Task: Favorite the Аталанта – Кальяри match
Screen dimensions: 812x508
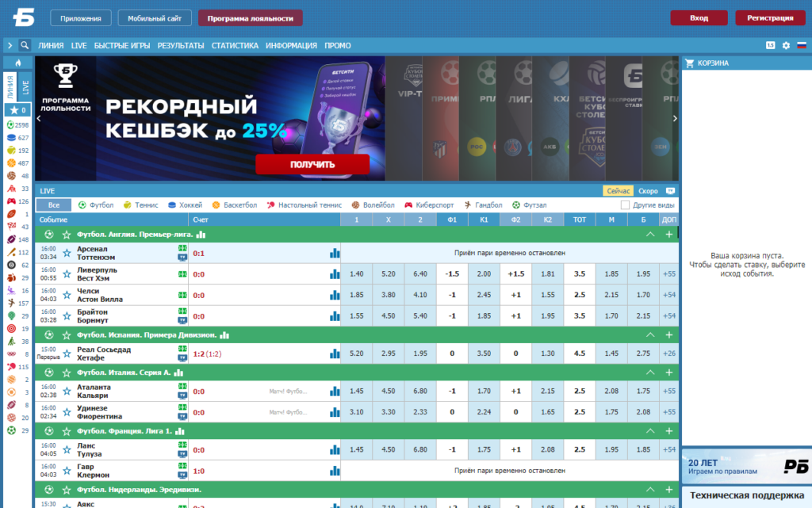Action: 67,391
